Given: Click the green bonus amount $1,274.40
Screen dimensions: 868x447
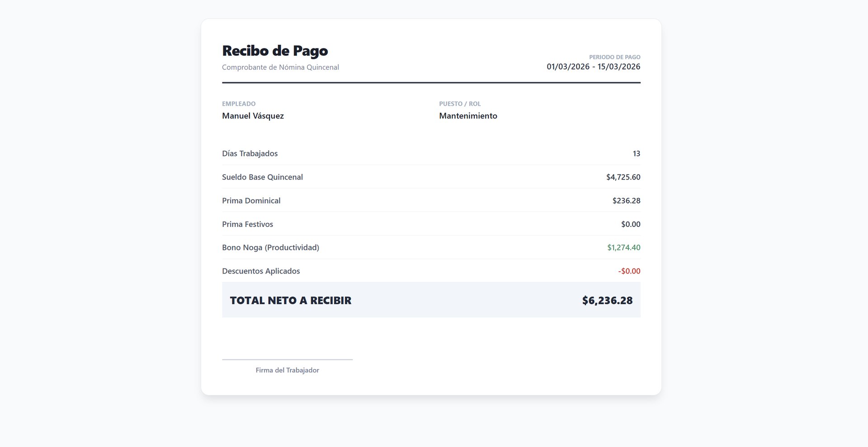Looking at the screenshot, I should pyautogui.click(x=623, y=248).
